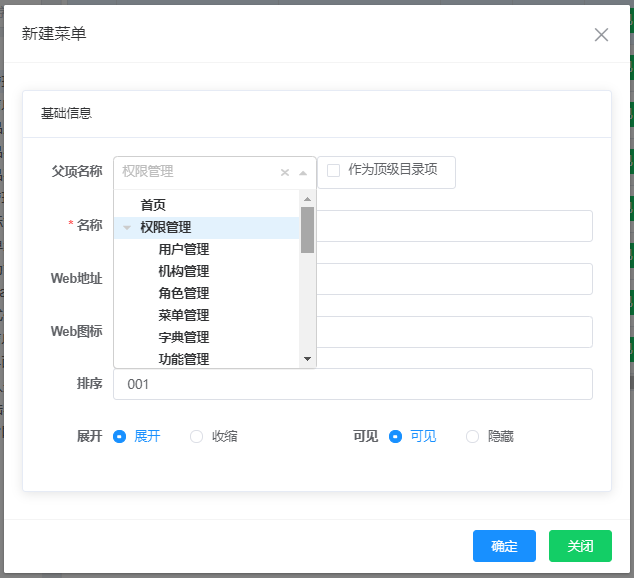Select 字典管理 tree entry
Image resolution: width=634 pixels, height=578 pixels.
(184, 337)
